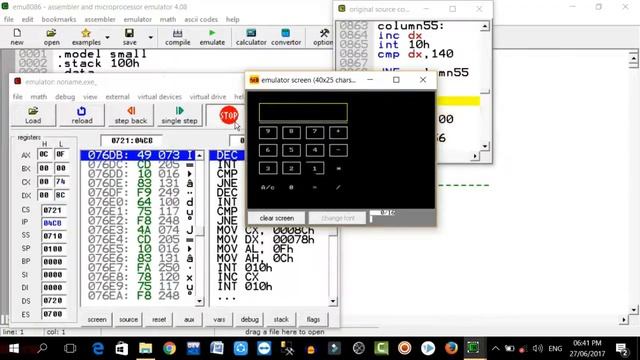This screenshot has width=640, height=360.
Task: Open the ascii codes menu
Action: pos(201,19)
